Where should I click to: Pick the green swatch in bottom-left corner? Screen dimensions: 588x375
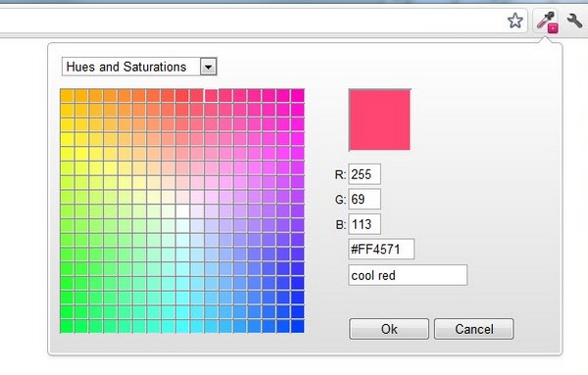(67, 326)
